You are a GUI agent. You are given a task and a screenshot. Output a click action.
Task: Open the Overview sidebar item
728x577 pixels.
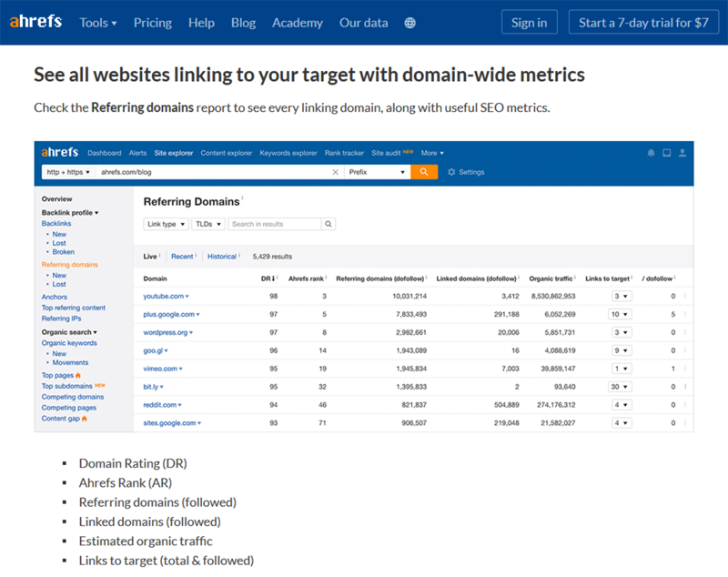point(56,198)
